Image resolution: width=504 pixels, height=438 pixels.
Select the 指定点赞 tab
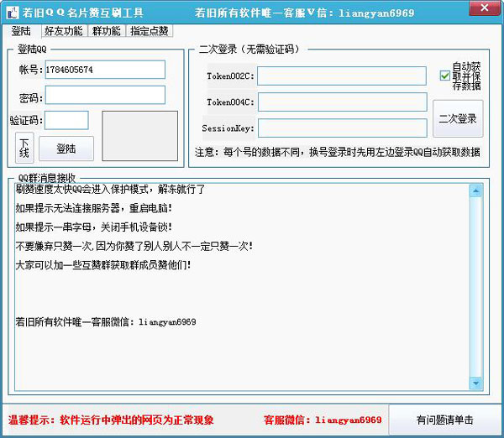(150, 31)
